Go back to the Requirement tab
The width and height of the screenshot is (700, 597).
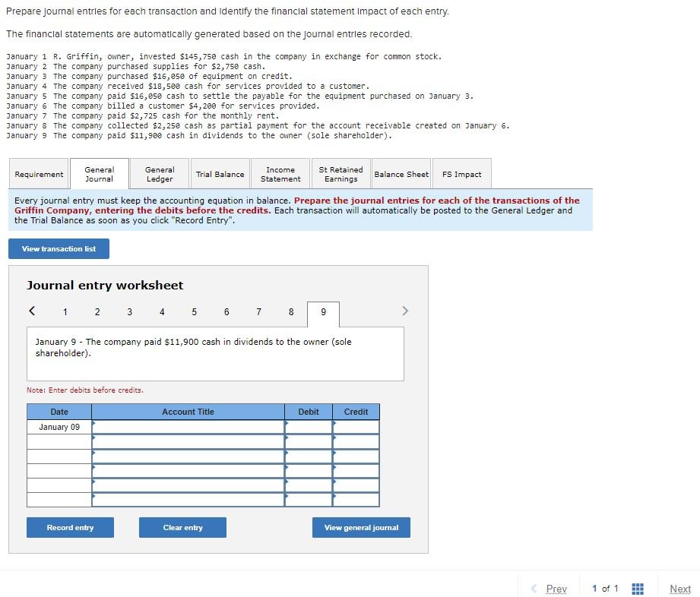coord(38,173)
